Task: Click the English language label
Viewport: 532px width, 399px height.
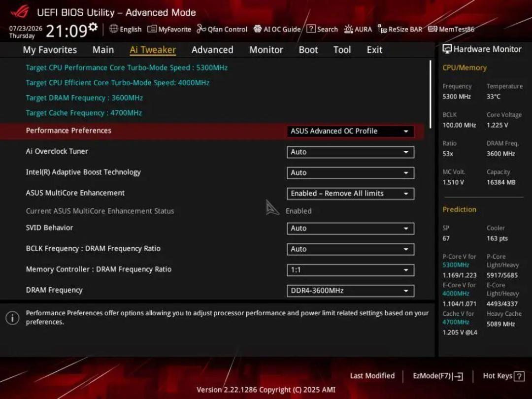Action: pos(131,30)
